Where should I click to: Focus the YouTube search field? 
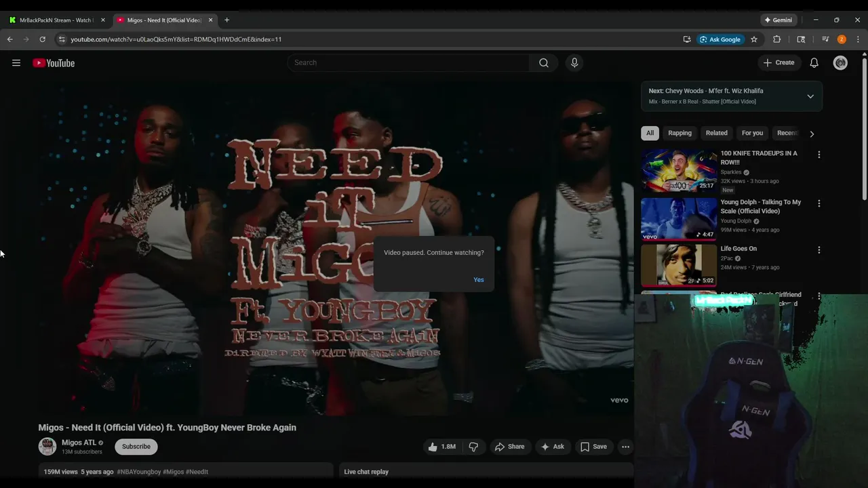(x=408, y=63)
